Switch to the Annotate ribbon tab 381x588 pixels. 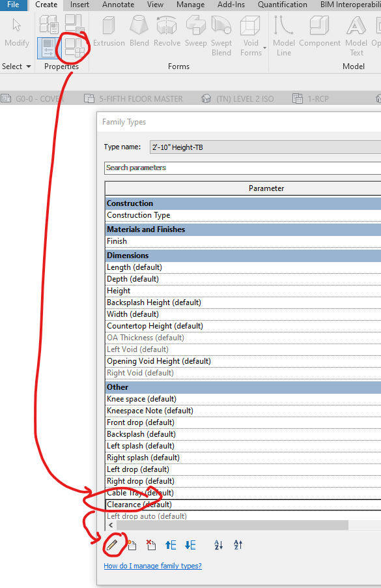[118, 5]
